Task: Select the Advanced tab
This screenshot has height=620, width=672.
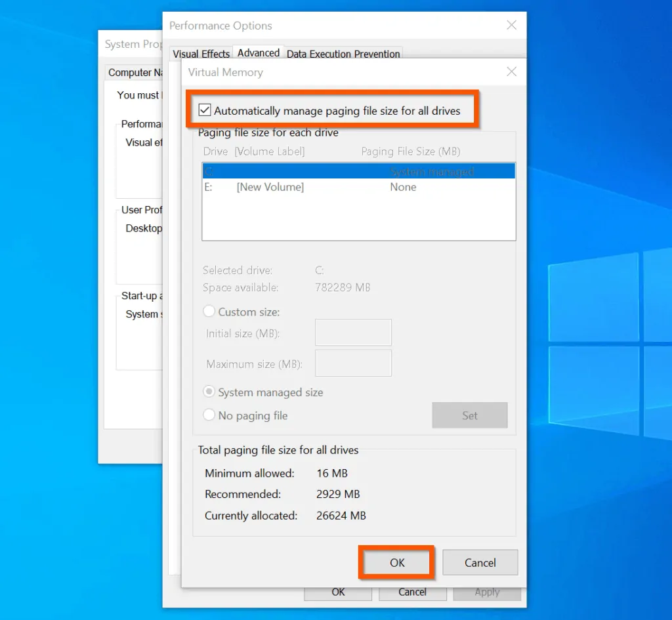Action: click(x=258, y=52)
